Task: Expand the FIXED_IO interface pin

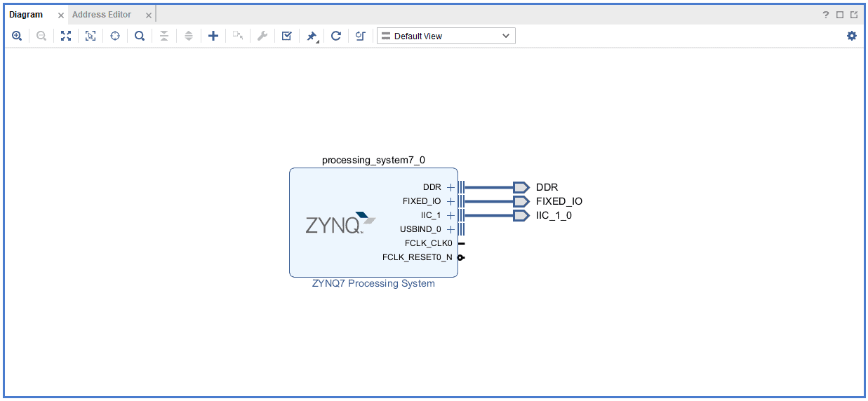Action: (x=450, y=201)
